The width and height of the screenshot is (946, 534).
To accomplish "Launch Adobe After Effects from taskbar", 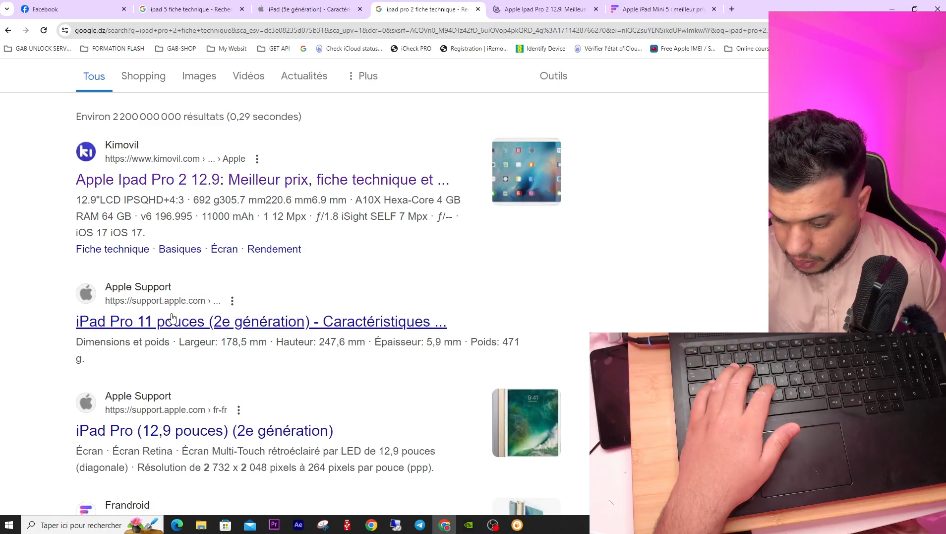I will [x=298, y=525].
